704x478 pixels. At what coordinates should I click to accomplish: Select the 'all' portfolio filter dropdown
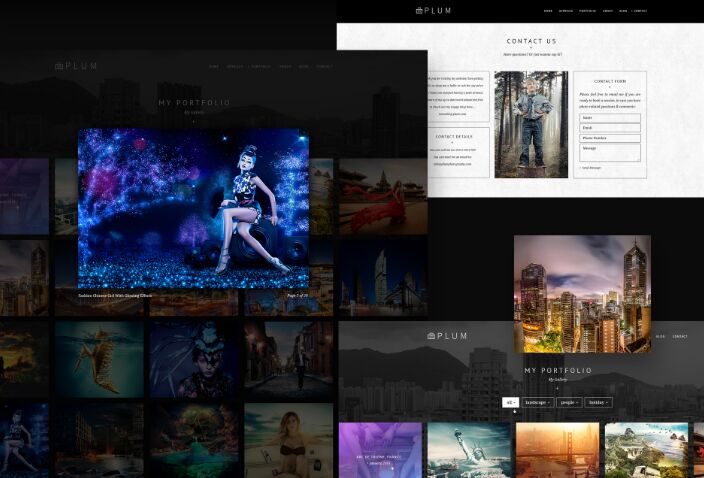(510, 403)
